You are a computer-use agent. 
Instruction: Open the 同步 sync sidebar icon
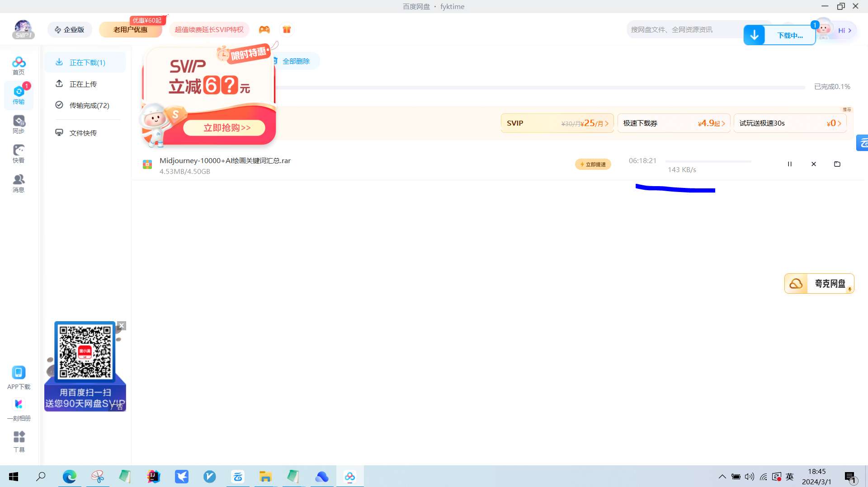tap(19, 124)
